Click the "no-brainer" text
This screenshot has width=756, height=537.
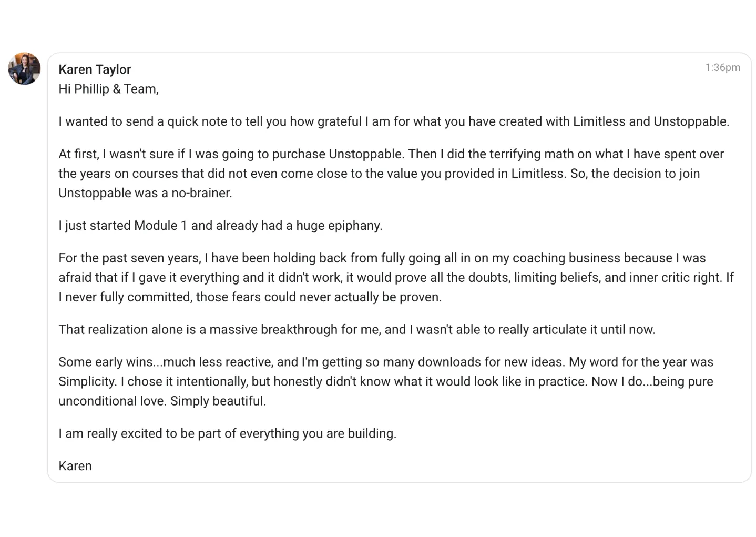point(201,193)
